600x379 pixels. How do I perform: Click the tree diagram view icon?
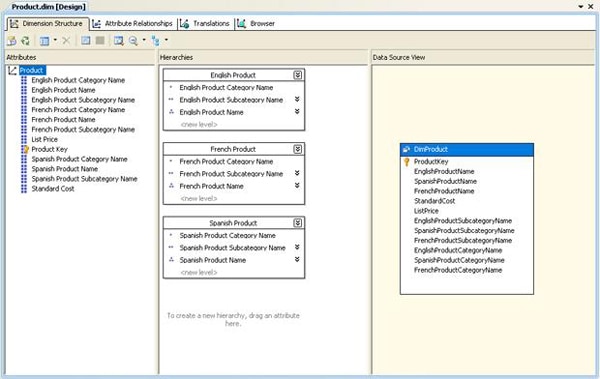[155, 41]
